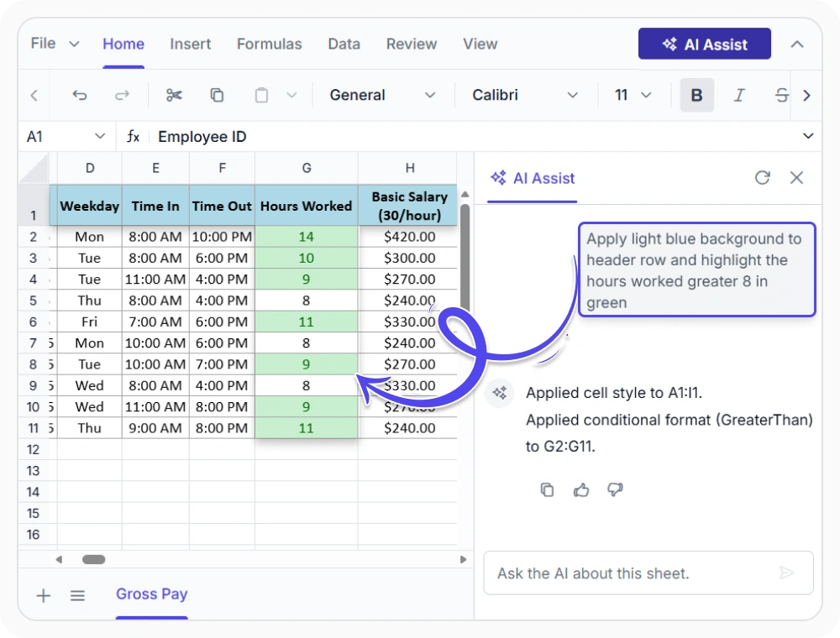Select row 12 header
This screenshot has height=638, width=840.
click(x=34, y=450)
